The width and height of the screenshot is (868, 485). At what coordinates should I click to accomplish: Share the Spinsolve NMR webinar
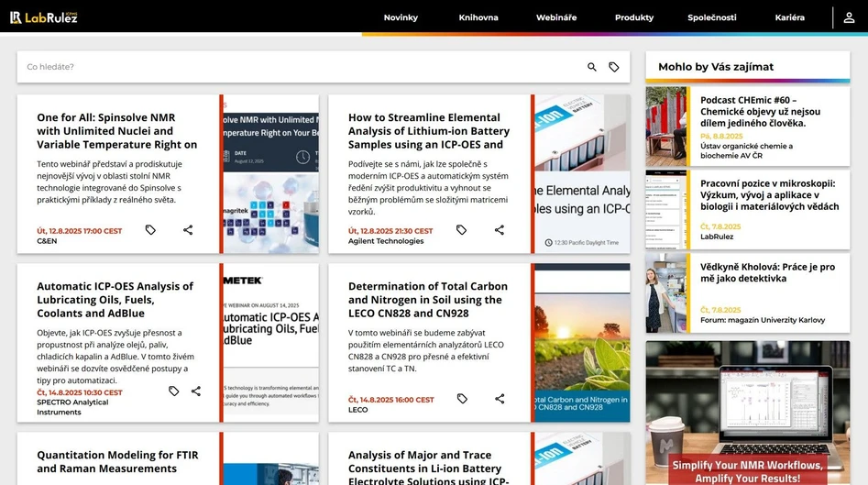coord(188,230)
